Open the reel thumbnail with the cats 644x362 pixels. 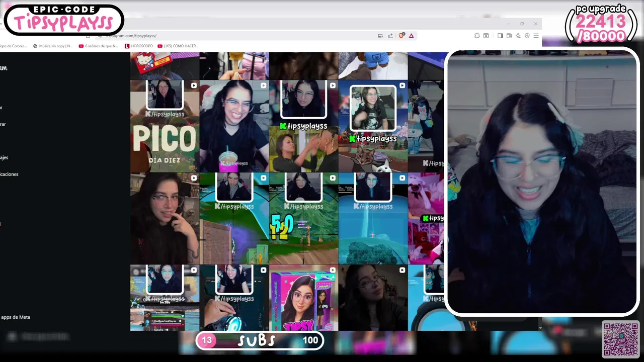pos(373,126)
